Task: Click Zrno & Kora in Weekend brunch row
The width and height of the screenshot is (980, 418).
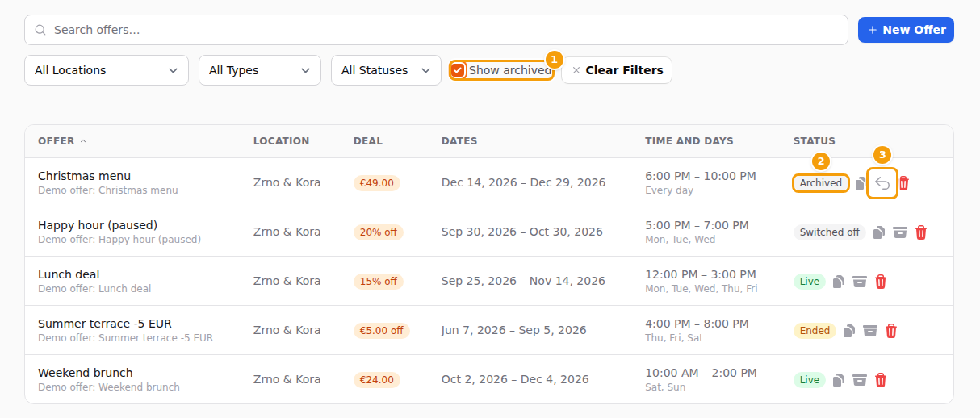Action: (287, 380)
